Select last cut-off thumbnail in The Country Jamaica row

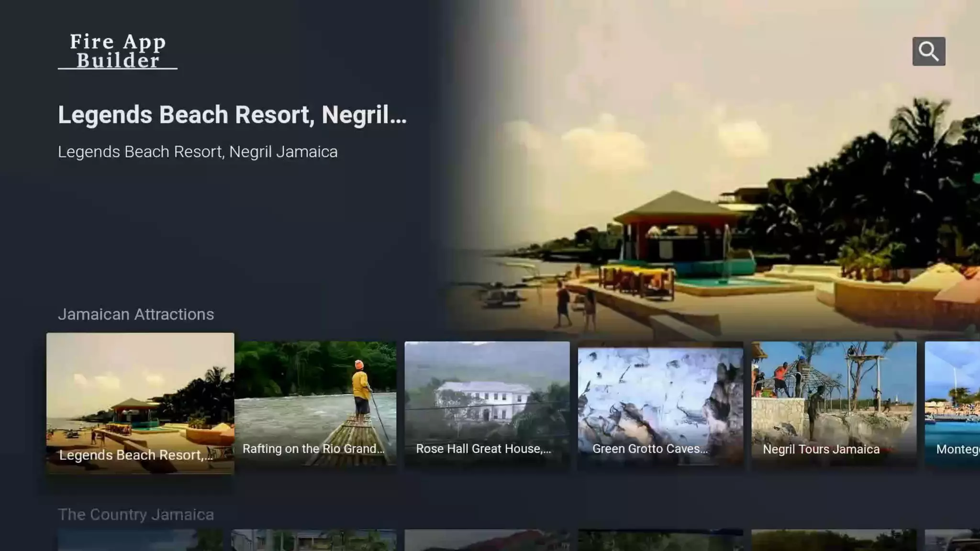(953, 540)
